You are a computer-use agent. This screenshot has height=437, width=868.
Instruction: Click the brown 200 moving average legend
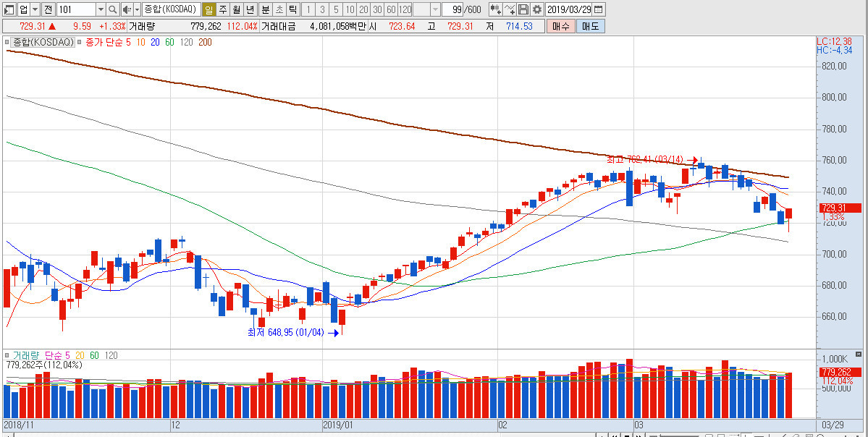[x=206, y=42]
